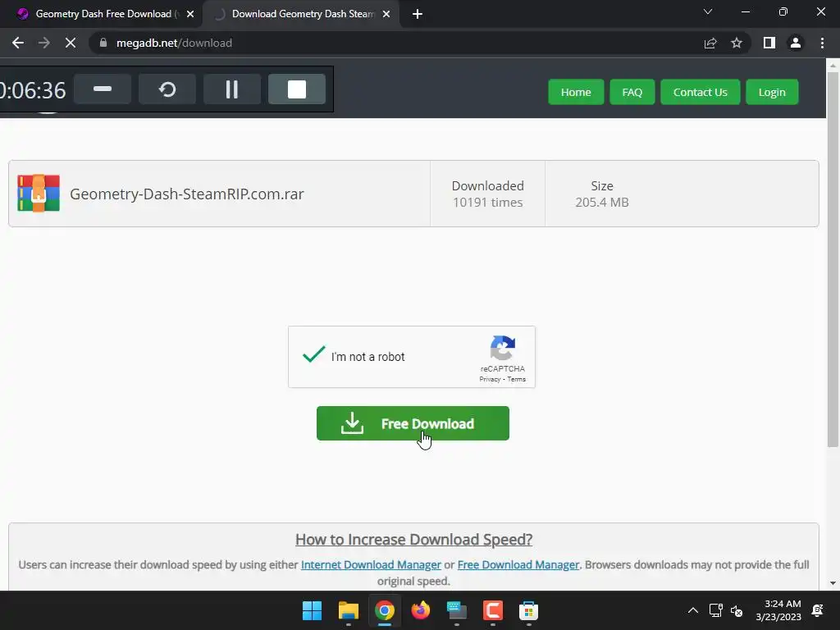This screenshot has width=840, height=630.
Task: Restart the screen recording
Action: tap(167, 89)
